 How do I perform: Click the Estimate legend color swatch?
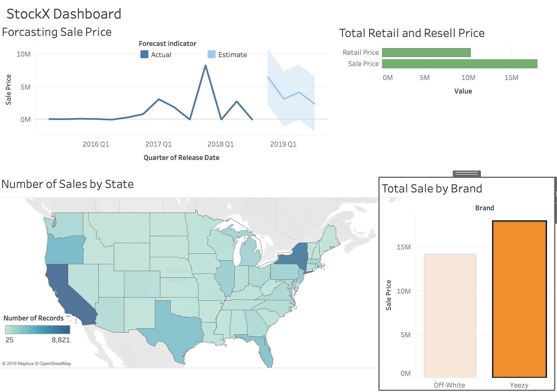pos(212,54)
